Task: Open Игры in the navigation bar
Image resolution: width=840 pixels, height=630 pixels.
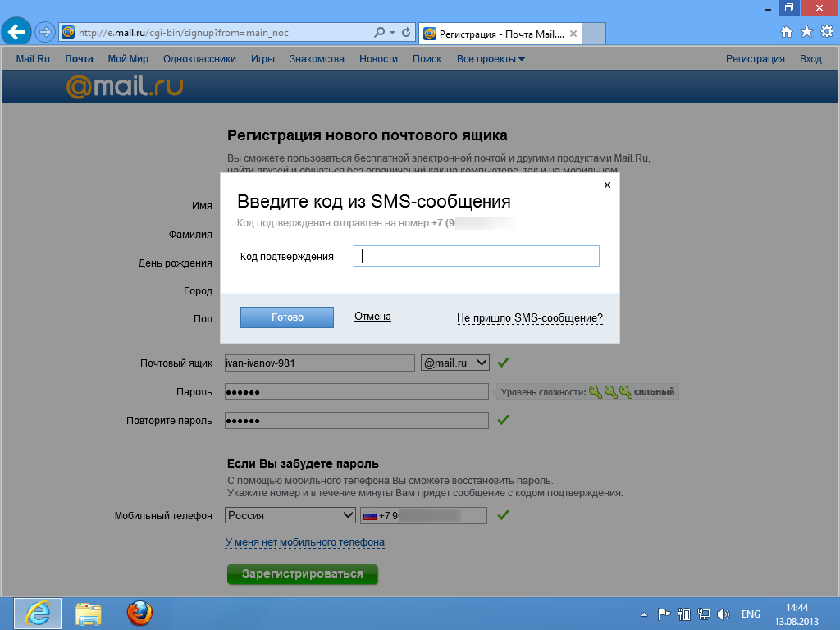Action: click(262, 59)
